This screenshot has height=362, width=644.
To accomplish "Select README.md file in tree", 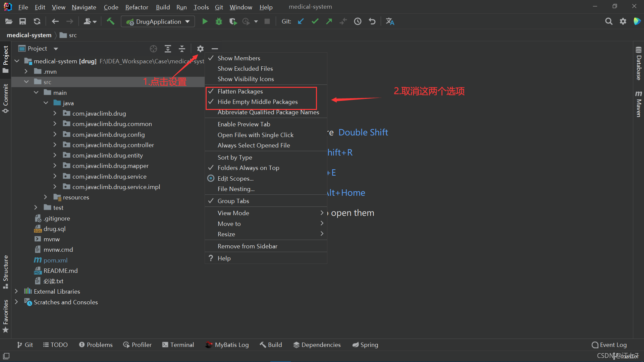I will pos(60,270).
